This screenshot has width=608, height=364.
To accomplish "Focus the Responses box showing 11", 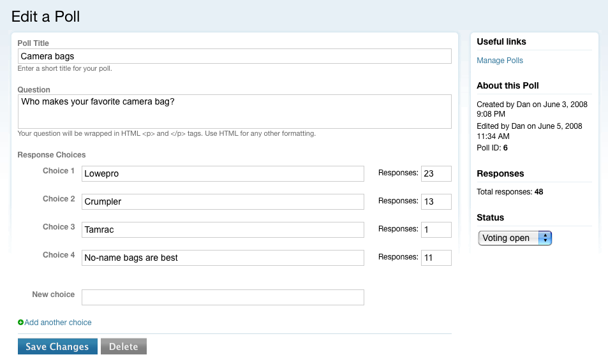I will (436, 258).
